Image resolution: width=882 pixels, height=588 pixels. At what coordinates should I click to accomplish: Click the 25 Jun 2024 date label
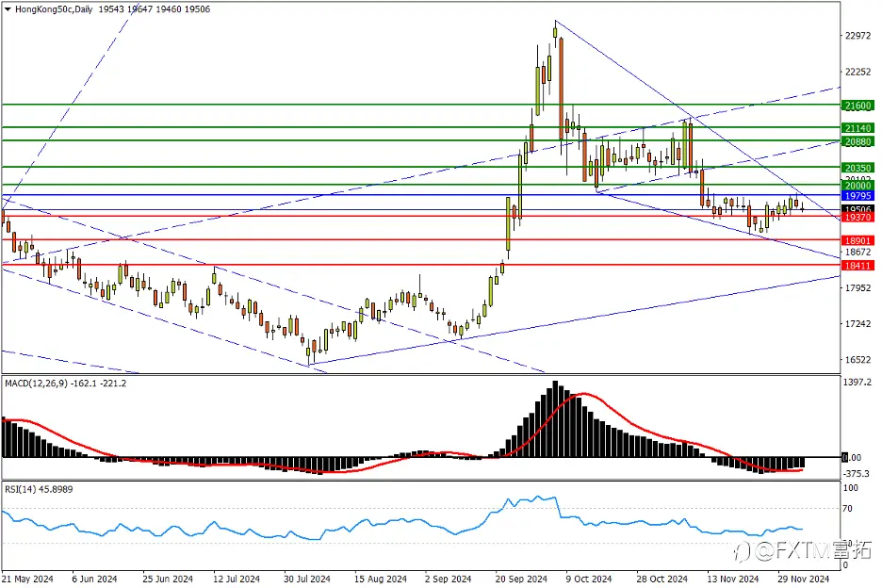[168, 579]
